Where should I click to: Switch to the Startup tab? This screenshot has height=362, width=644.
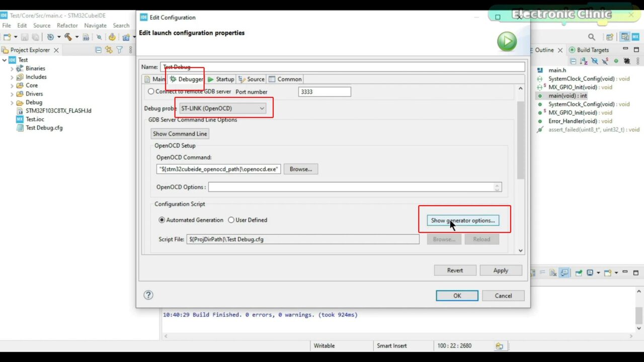[221, 79]
